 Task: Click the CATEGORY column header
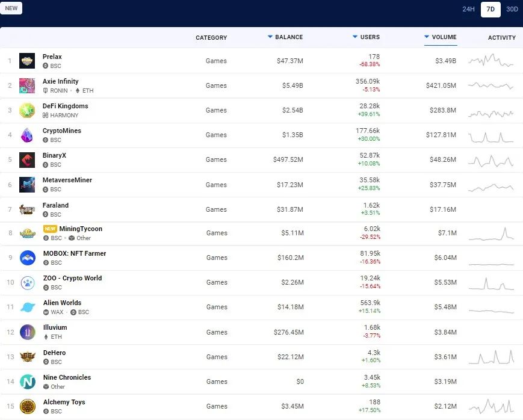point(211,38)
